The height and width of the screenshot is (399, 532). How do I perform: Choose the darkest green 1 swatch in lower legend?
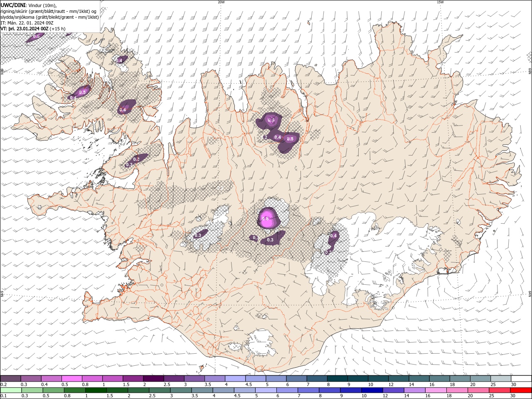[x=96, y=390]
